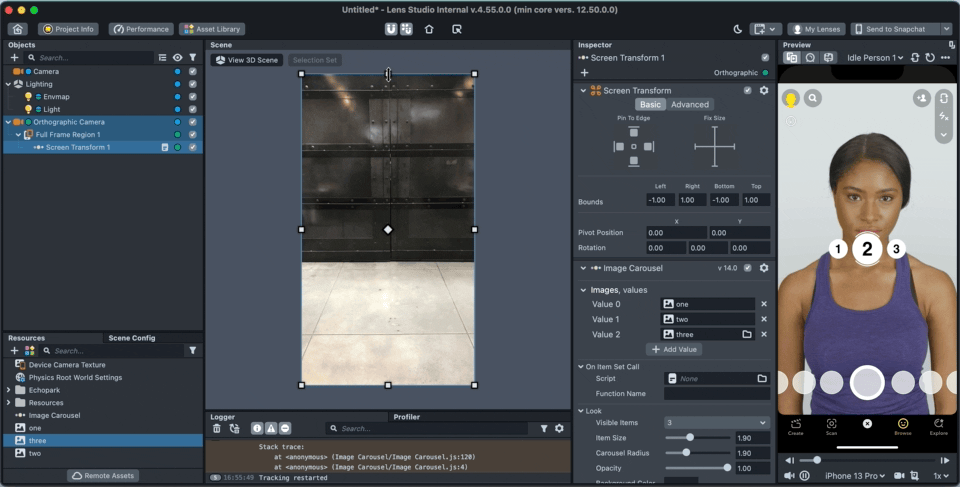Clear the Logger with the trash icon

(x=217, y=428)
